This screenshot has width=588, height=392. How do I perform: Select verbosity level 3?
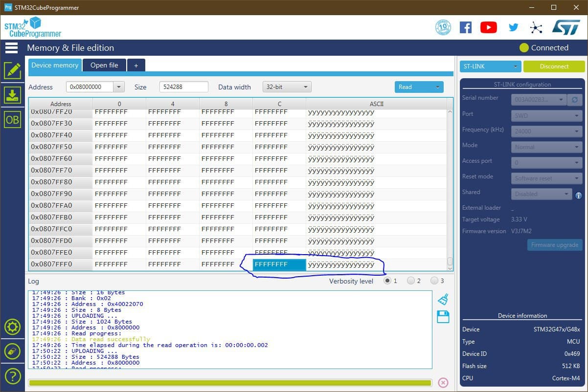434,281
